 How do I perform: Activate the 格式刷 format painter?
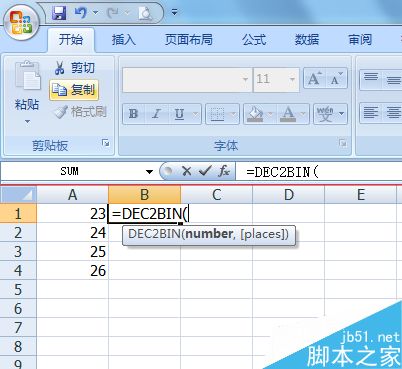(80, 112)
